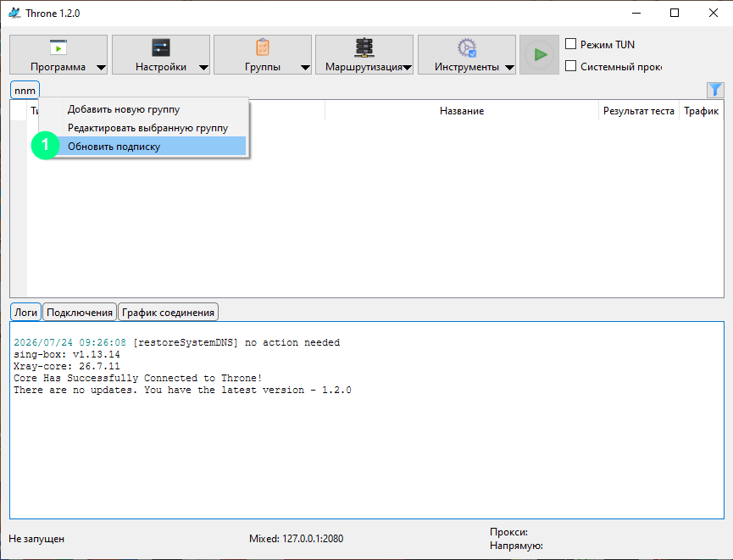Choose Редактировать выбранную группу menu entry
This screenshot has height=560, width=733.
tap(143, 128)
